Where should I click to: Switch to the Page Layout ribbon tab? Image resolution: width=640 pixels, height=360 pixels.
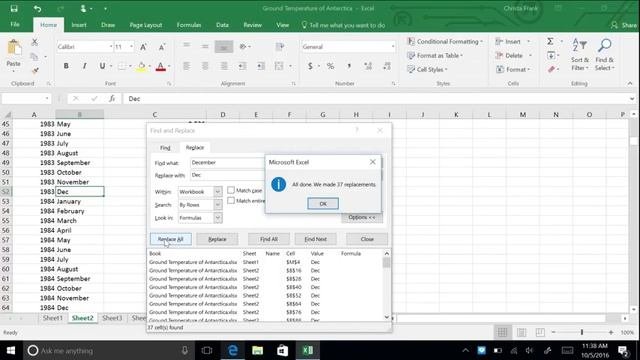click(146, 25)
